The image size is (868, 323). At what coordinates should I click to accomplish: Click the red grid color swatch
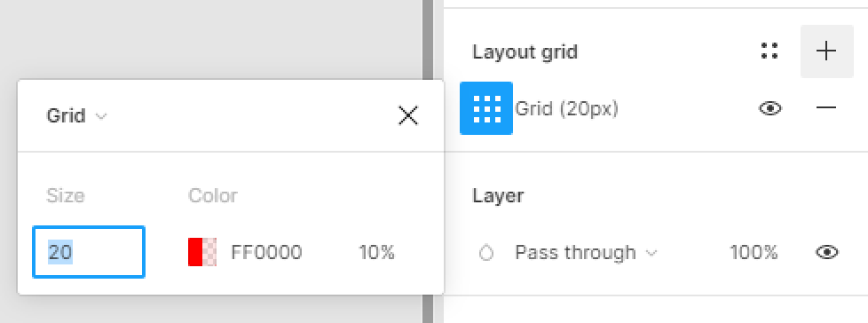click(x=202, y=252)
